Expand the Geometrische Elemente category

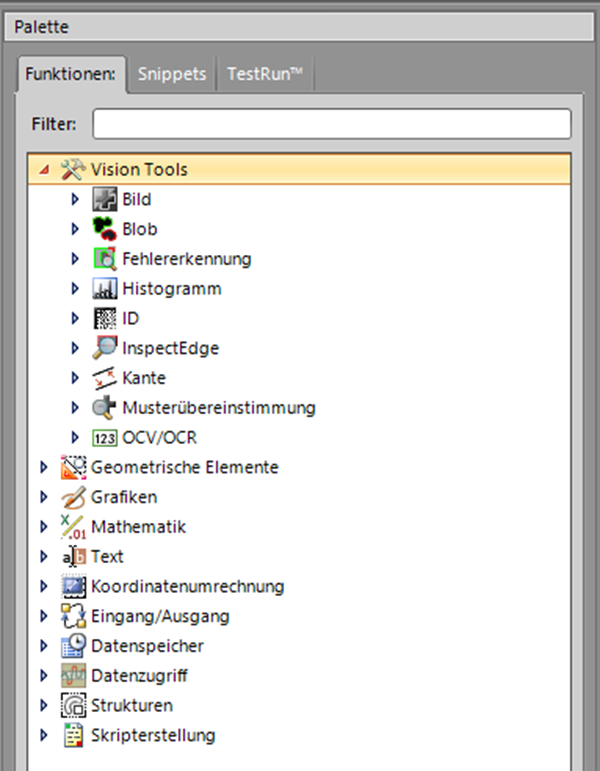43,467
